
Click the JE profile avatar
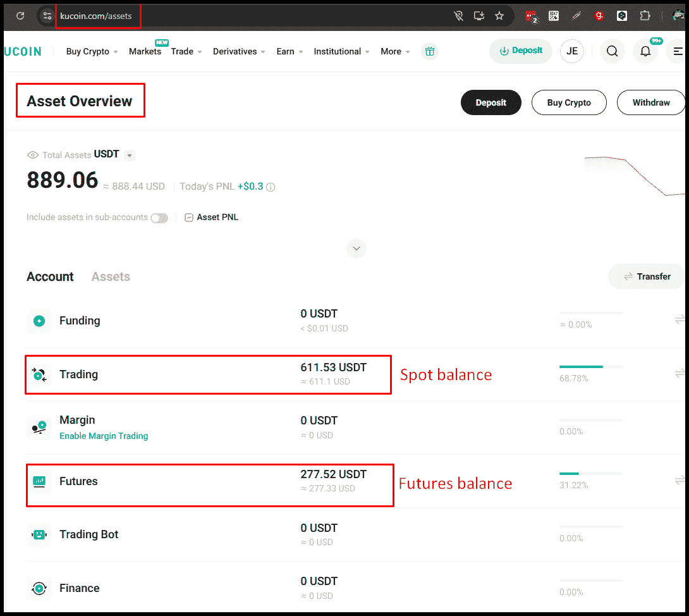click(x=571, y=51)
